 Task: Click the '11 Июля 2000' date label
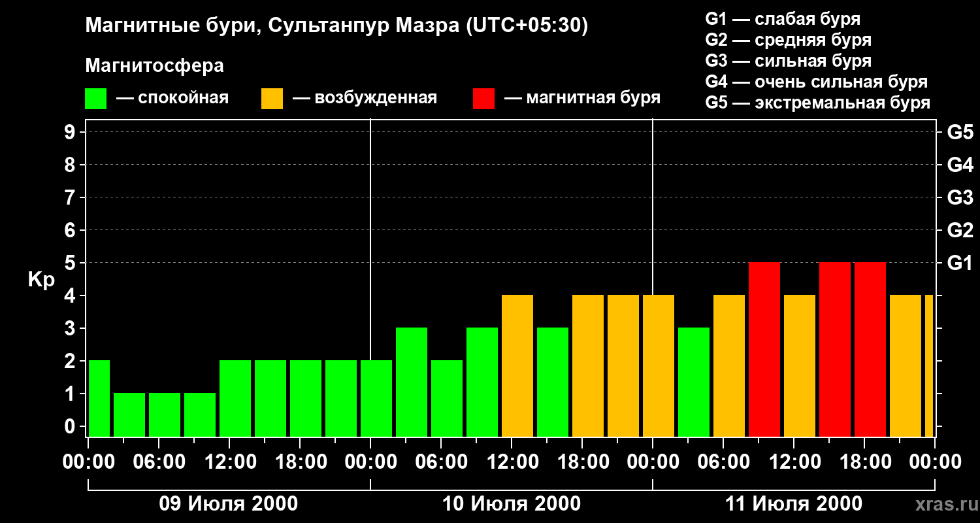pos(793,504)
